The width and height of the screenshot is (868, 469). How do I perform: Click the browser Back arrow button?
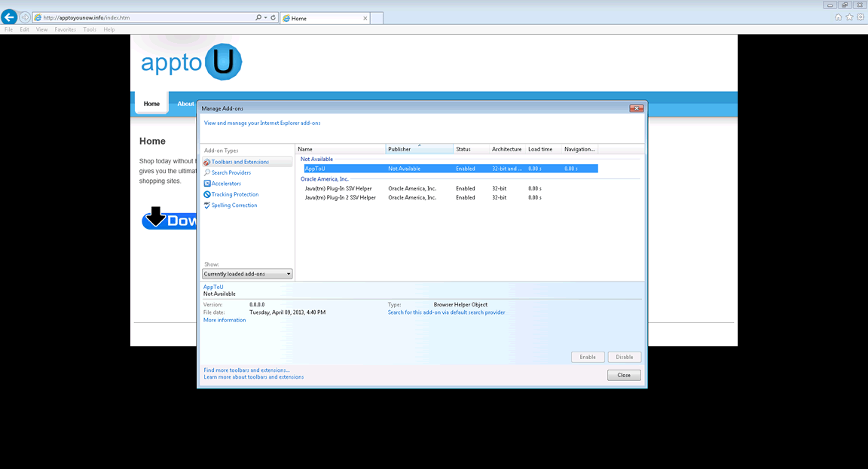(9, 17)
